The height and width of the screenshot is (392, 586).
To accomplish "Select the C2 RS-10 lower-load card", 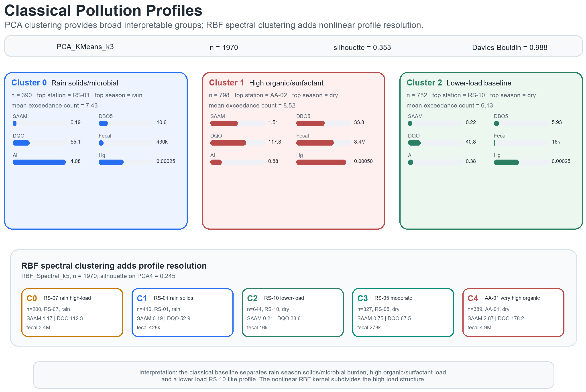I will click(293, 312).
